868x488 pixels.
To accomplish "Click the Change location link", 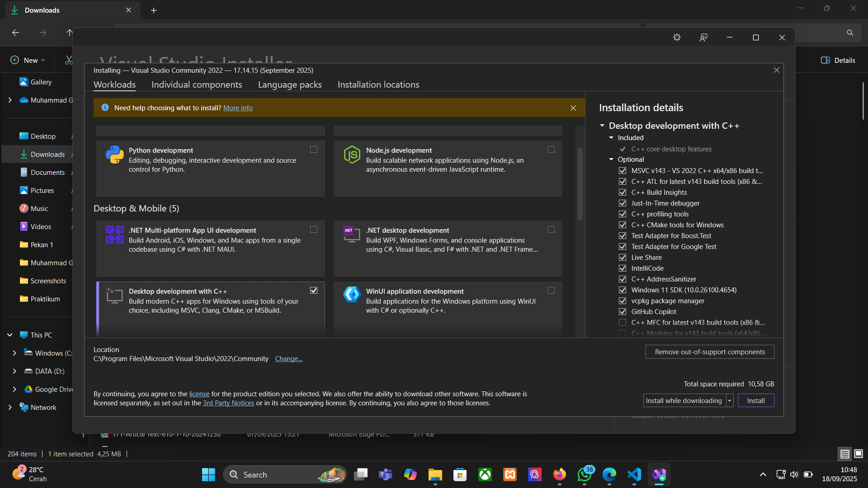I will tap(288, 359).
